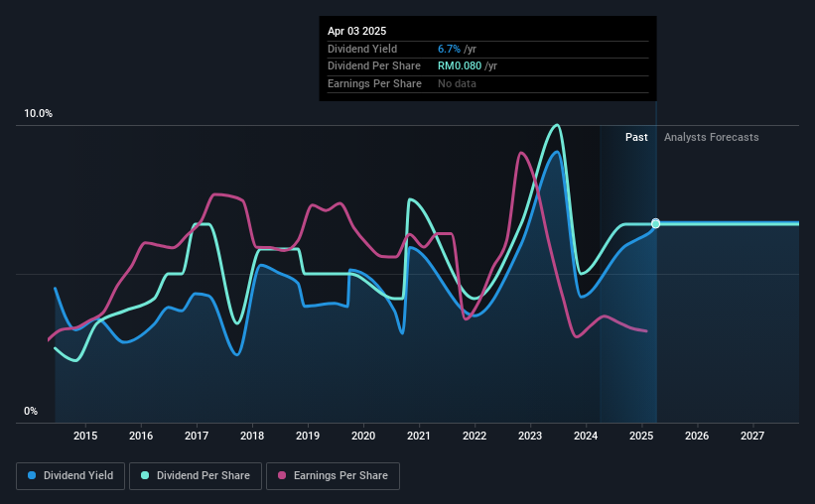Click the 2016 x-axis label
The height and width of the screenshot is (504, 815).
point(141,436)
